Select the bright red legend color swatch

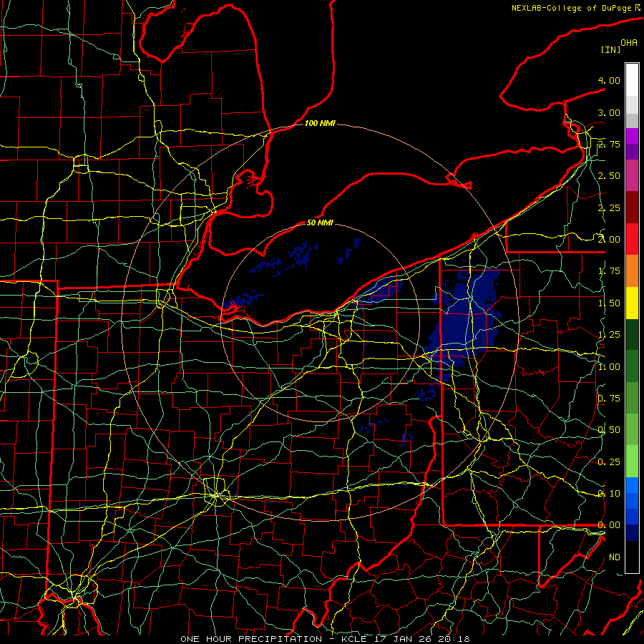tap(632, 239)
